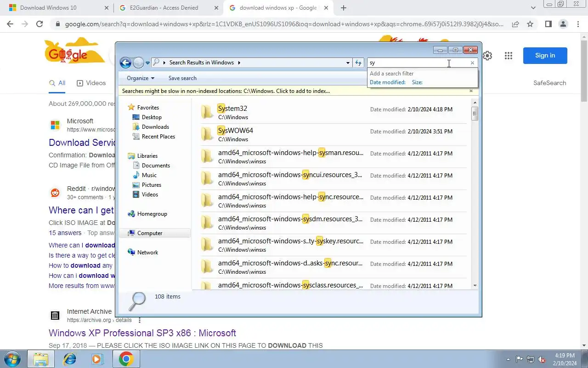Open a new Chrome tab
This screenshot has height=368, width=588.
click(x=343, y=8)
